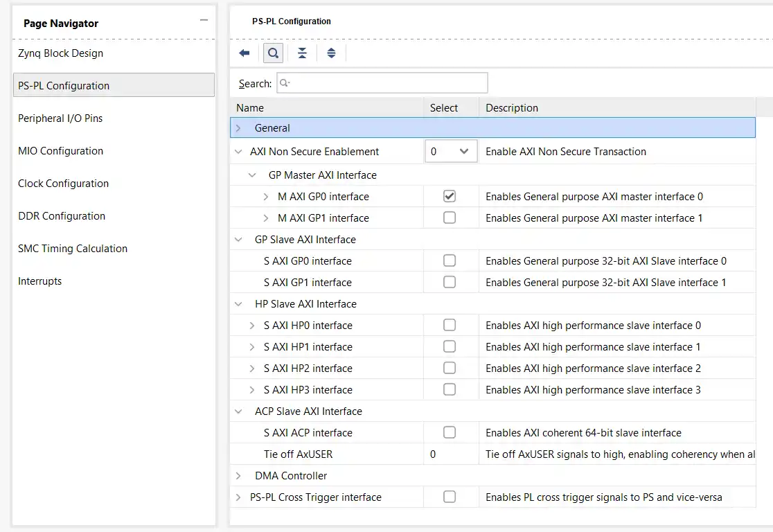Click the Tie off AxUSER value field
This screenshot has width=773, height=532.
(x=450, y=454)
